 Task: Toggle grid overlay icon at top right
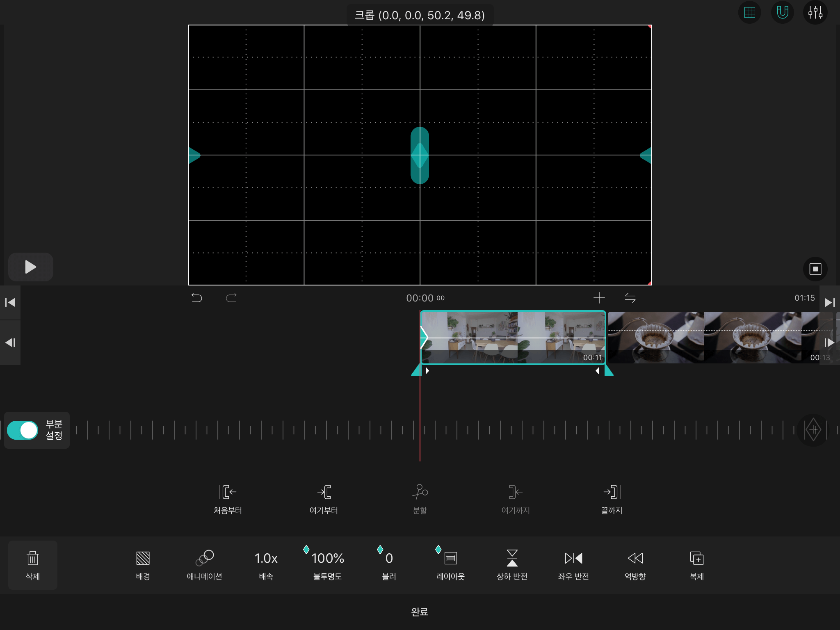click(x=749, y=13)
